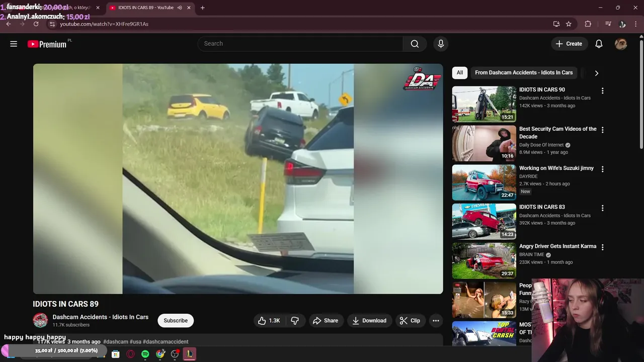Open media control icon in browser toolbar
Image resolution: width=644 pixels, height=362 pixels.
coord(608,24)
